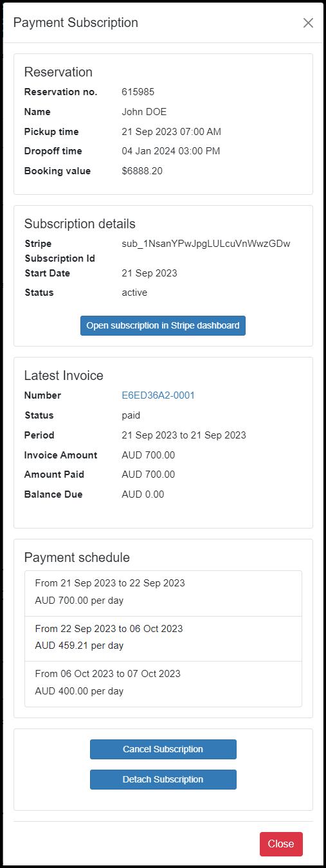Click the Balance Due AUD 0.00 value
Image resolution: width=326 pixels, height=868 pixels.
pos(143,494)
